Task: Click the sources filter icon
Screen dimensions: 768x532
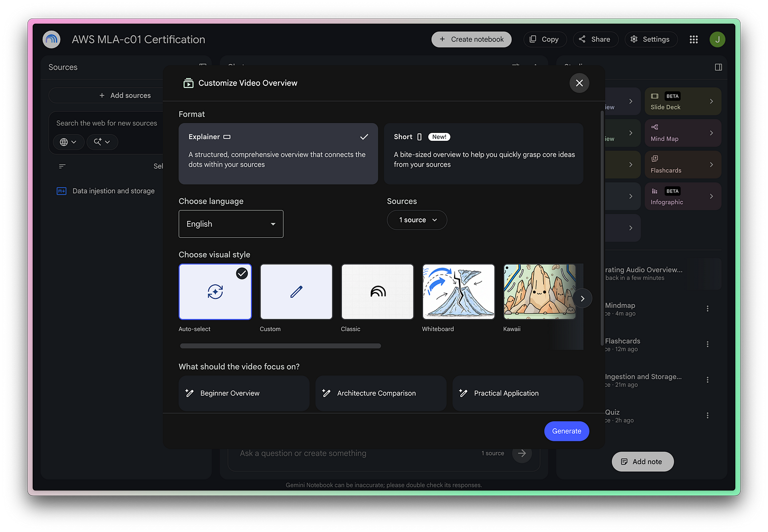Action: pyautogui.click(x=62, y=166)
